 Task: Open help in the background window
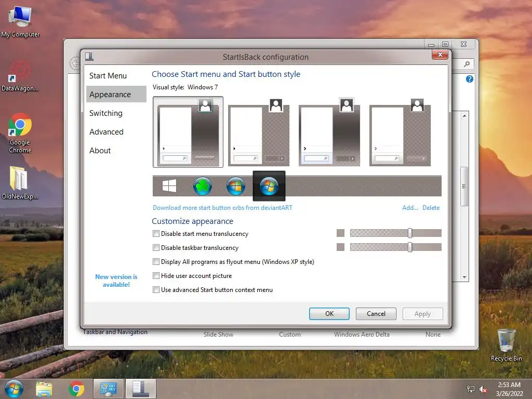tap(470, 79)
